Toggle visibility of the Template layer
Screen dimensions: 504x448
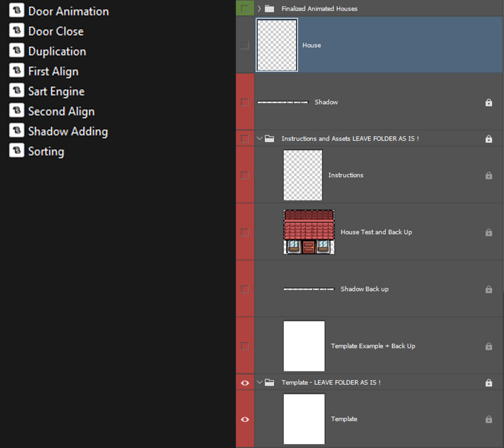pyautogui.click(x=245, y=419)
